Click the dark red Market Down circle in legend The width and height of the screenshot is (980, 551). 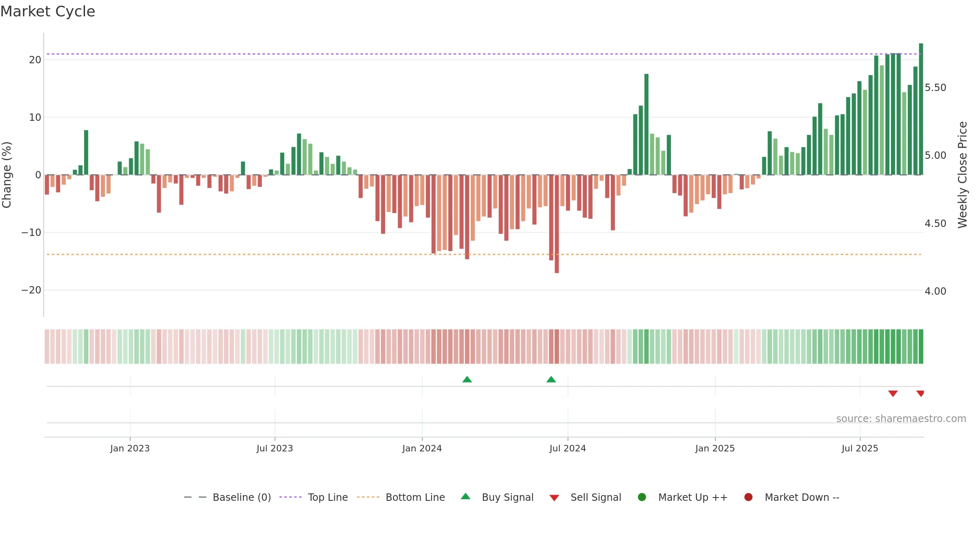[748, 497]
